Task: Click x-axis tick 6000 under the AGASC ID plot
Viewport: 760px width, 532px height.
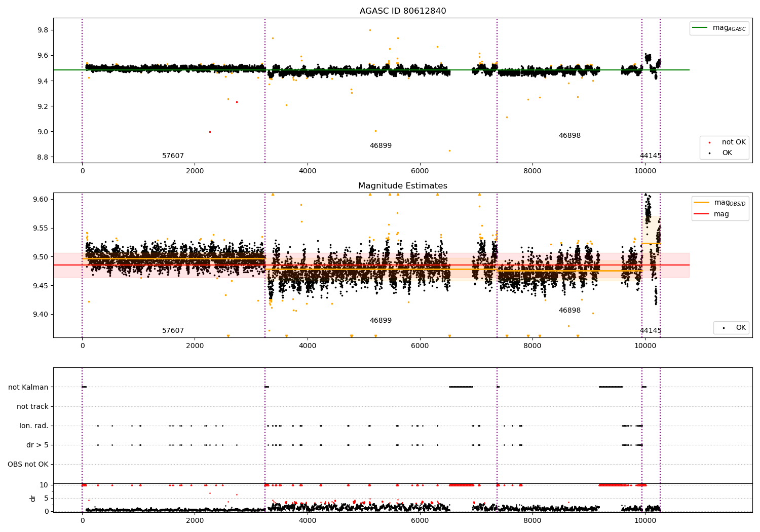Action: point(420,171)
